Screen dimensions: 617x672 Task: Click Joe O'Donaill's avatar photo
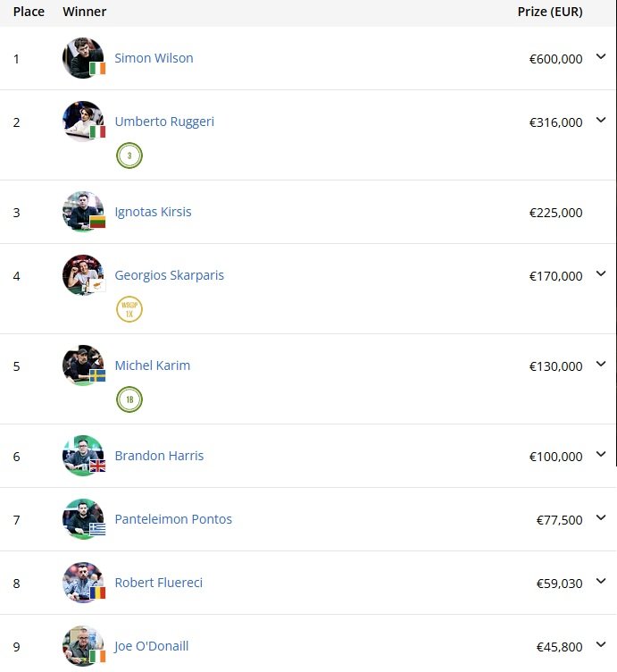click(x=83, y=646)
